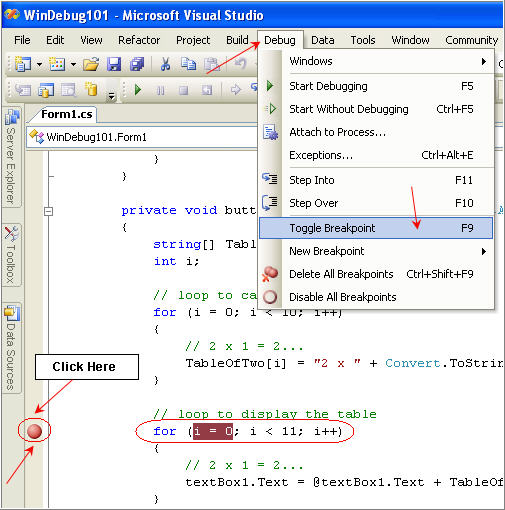Click the Add New Item toolbar icon
This screenshot has width=505, height=510.
pyautogui.click(x=57, y=63)
